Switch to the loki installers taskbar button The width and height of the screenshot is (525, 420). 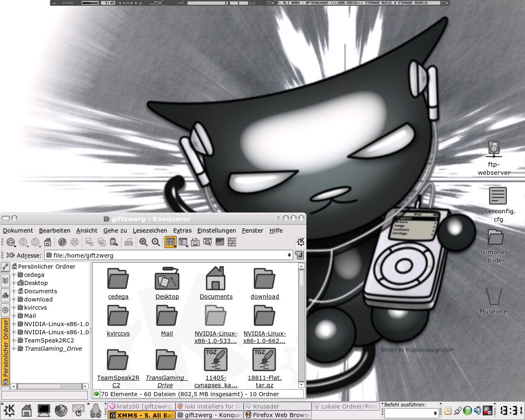(x=210, y=406)
